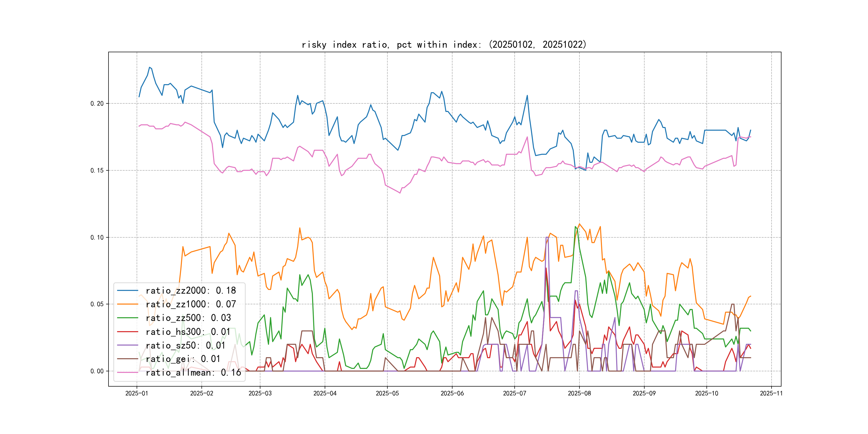Select the ratio_zz500 legend text
Screen dimensions: 868x434
pos(188,318)
